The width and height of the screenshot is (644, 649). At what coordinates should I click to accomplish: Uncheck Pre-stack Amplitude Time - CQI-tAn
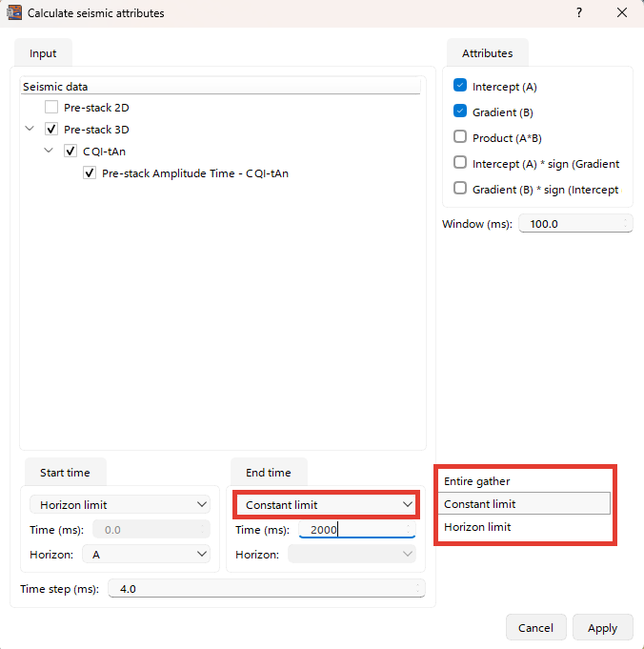click(x=90, y=173)
